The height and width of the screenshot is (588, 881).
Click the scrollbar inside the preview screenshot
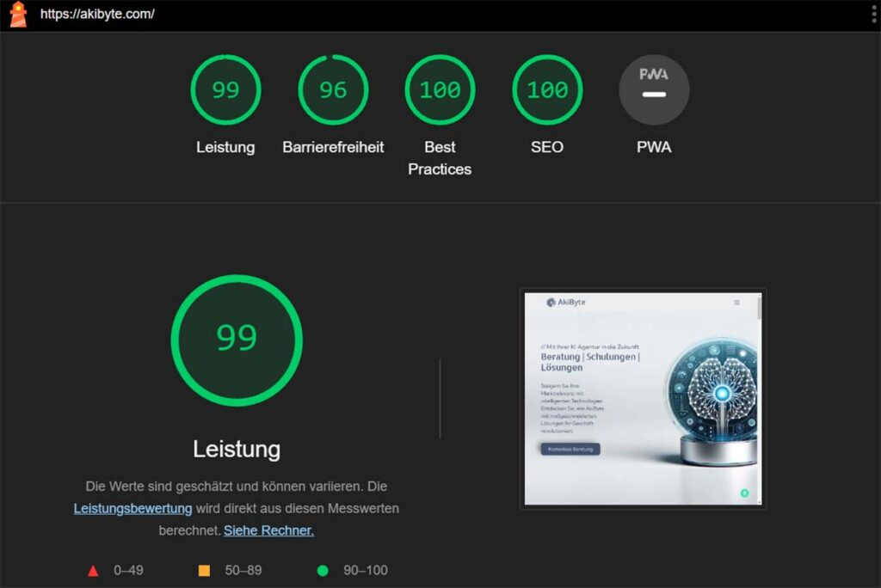758,309
